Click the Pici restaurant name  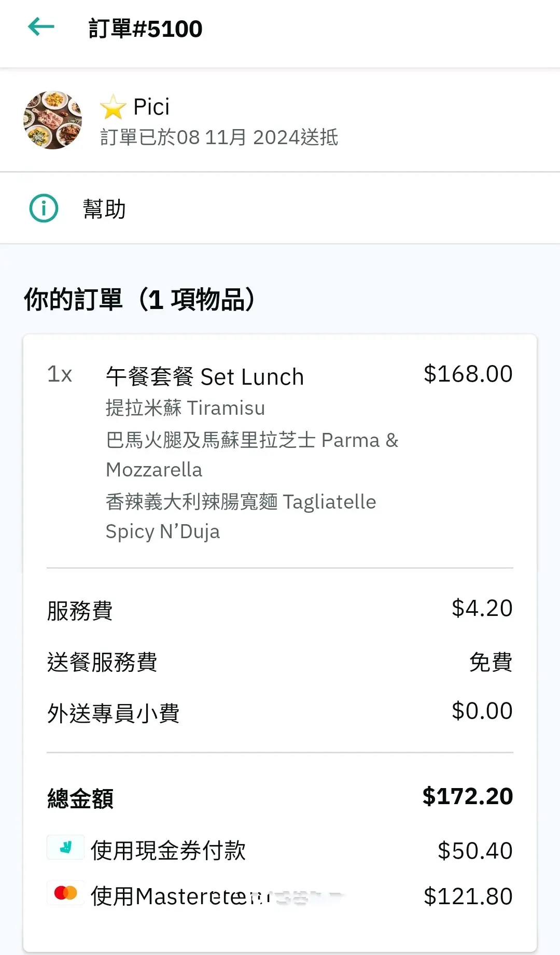(x=151, y=107)
